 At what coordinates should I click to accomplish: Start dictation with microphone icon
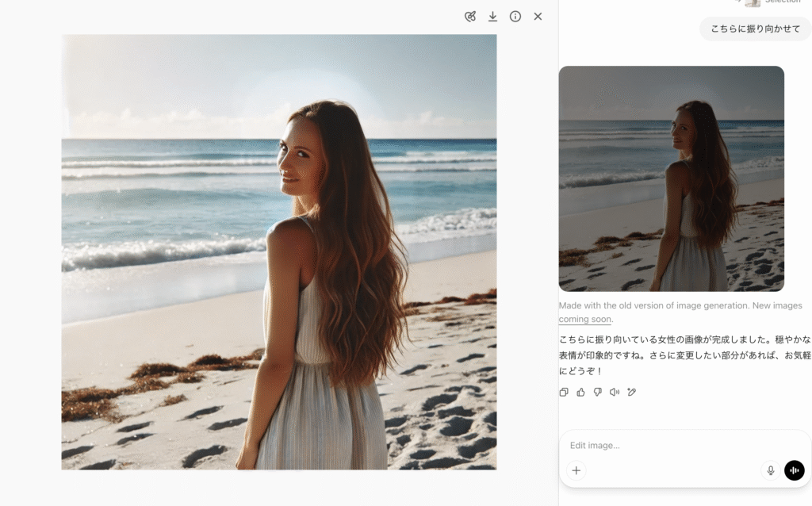pos(771,470)
